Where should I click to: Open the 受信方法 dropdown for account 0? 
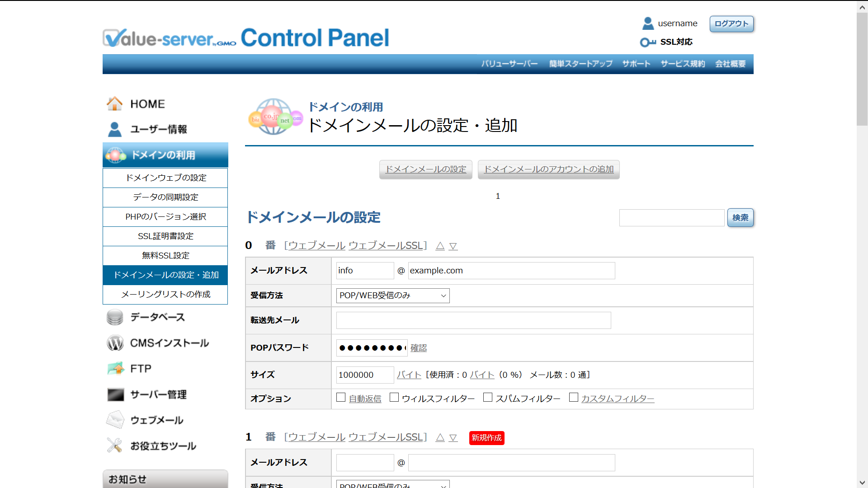(x=392, y=296)
